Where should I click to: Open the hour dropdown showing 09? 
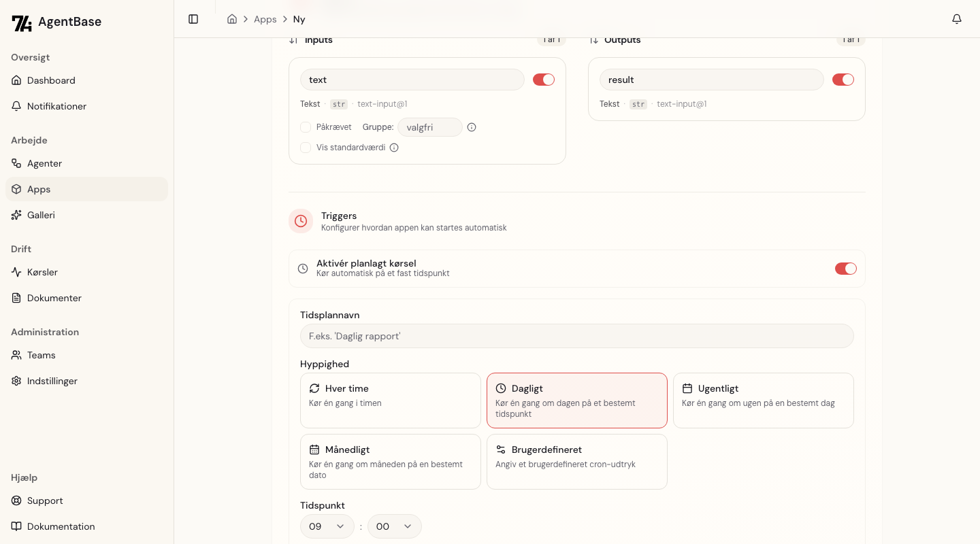[327, 526]
